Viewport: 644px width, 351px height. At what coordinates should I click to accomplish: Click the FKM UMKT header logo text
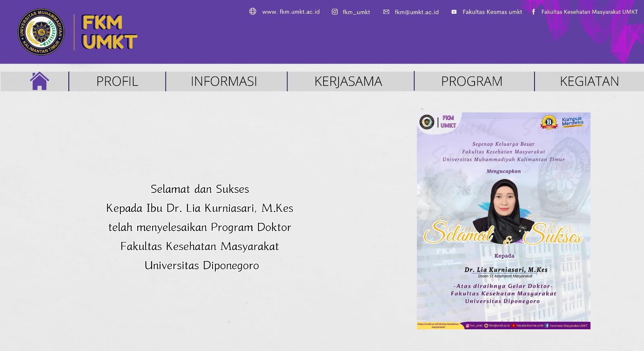[x=109, y=32]
